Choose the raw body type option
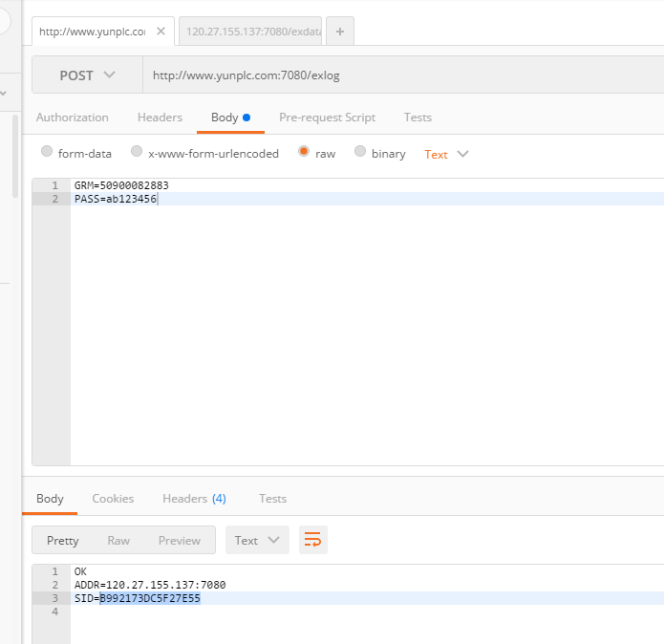Viewport: 664px width, 644px height. click(x=304, y=152)
